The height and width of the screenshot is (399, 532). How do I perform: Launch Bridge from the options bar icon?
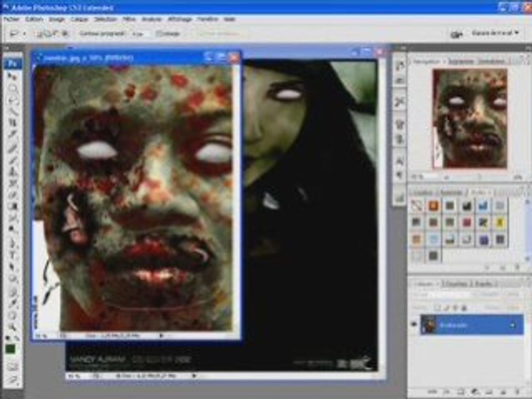457,34
